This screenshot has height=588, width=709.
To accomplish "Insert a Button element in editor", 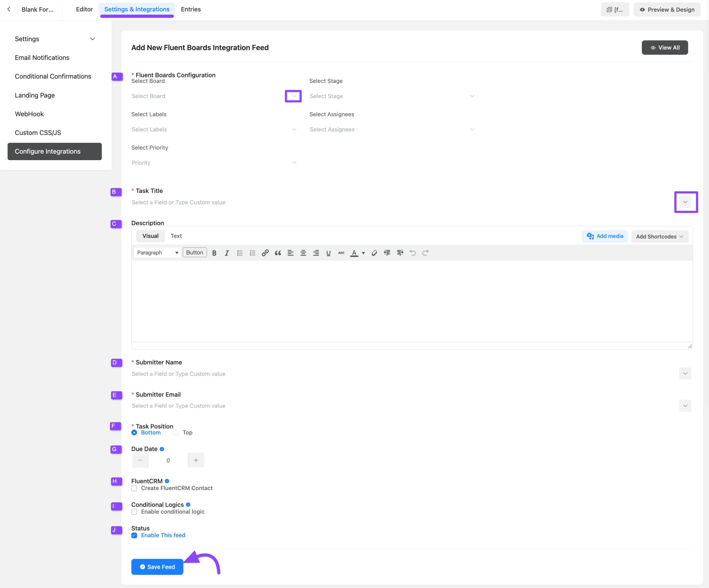I will click(195, 253).
